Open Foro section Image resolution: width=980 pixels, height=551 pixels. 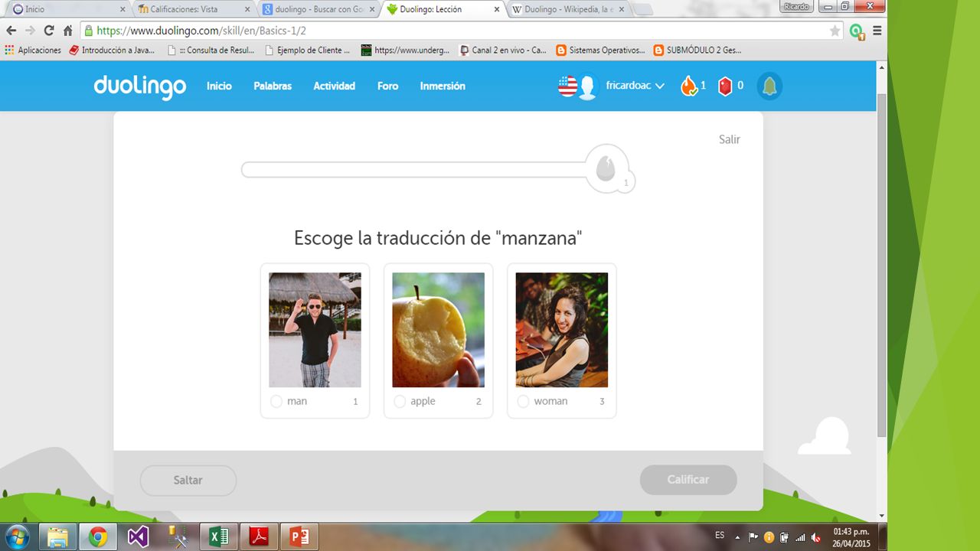coord(387,86)
